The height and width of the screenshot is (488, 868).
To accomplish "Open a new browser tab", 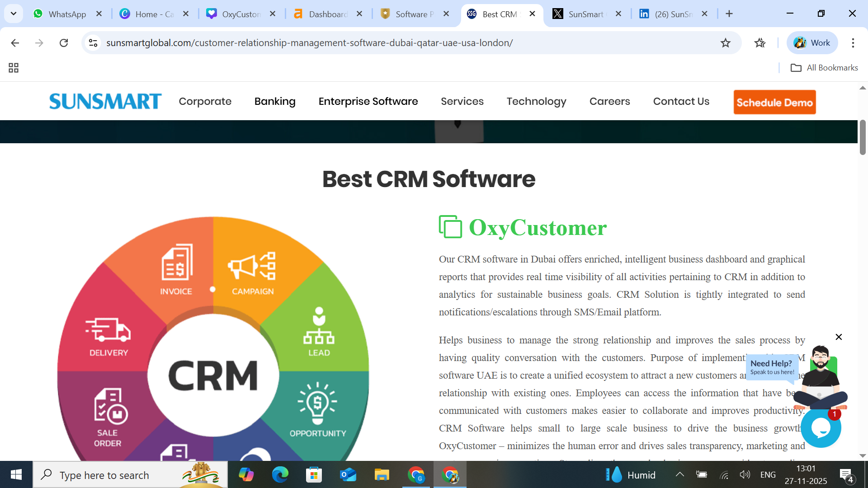I will pos(729,14).
